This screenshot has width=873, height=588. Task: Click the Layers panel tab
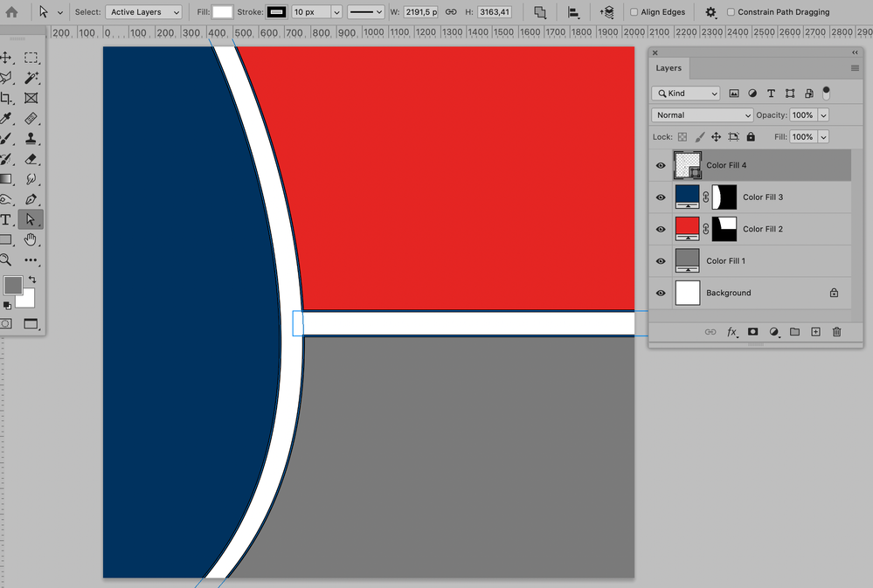coord(669,68)
